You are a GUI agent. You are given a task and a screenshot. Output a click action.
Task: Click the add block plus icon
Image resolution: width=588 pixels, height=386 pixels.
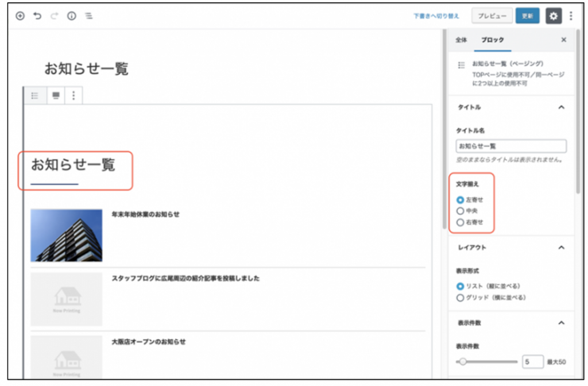(20, 16)
